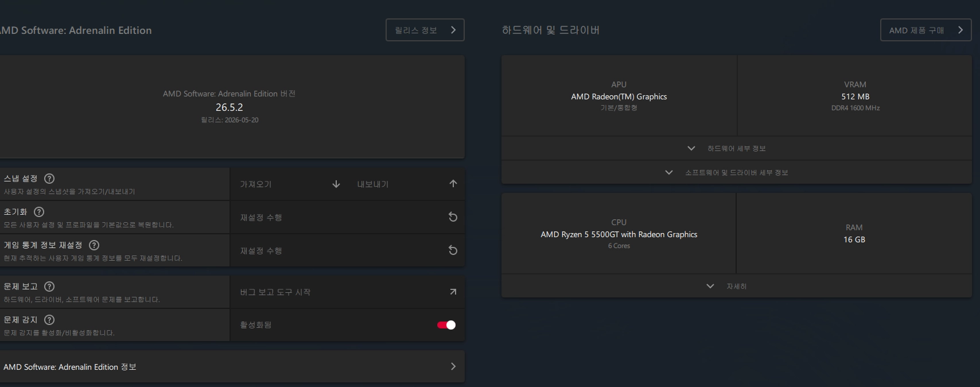Expand 소프트웨어 및 드라이버 세부 정보 section
Screen dimensions: 980x387
click(x=737, y=172)
